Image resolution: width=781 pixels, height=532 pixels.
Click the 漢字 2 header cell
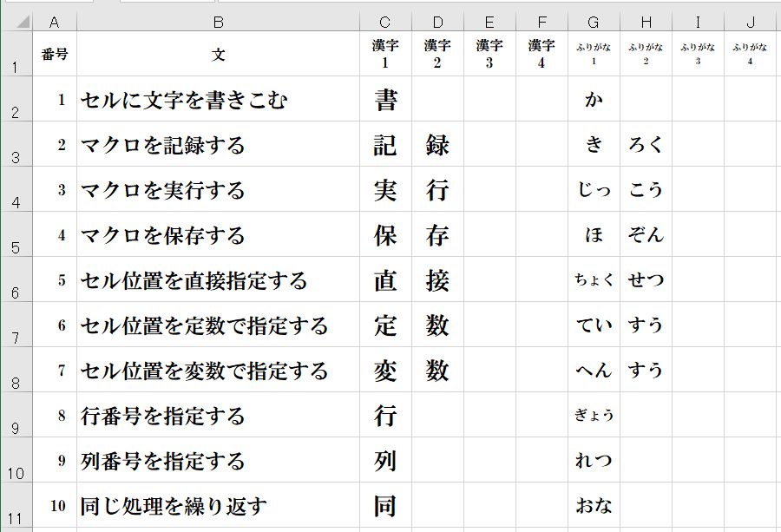click(x=438, y=54)
